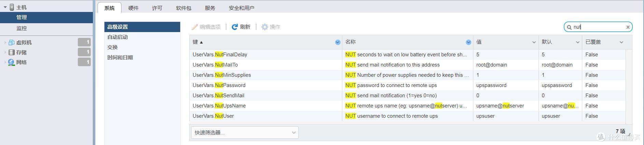Select the UserVars.NutUpsName row
This screenshot has height=145, width=644.
click(219, 106)
